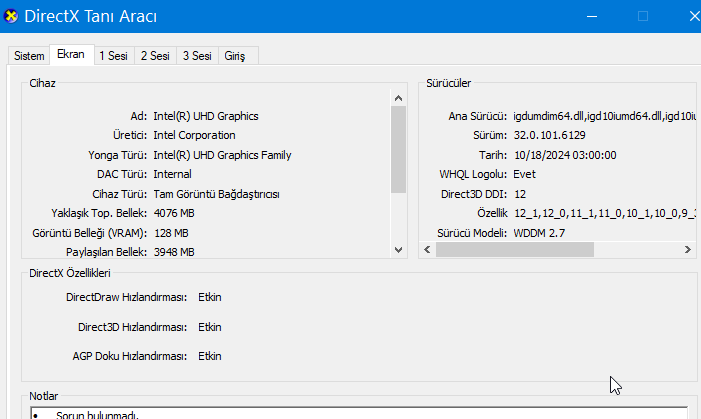This screenshot has width=701, height=419.
Task: Click the Cihaz panel scroll down arrow
Action: 398,250
